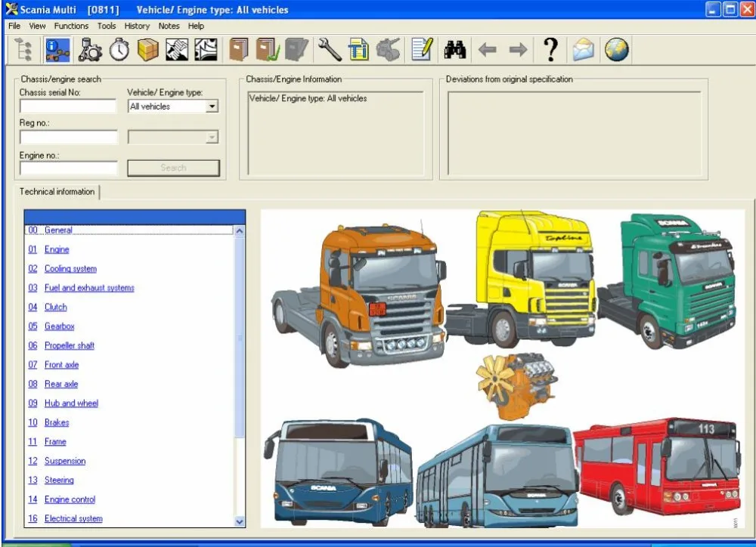Open the plain brown book icon
Image resolution: width=756 pixels, height=547 pixels.
[x=239, y=50]
